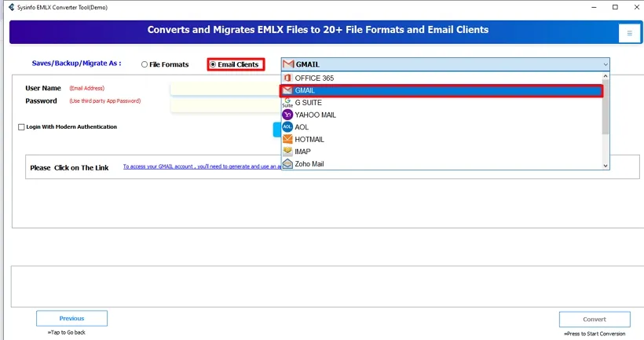
Task: Click '(Use third party App Password)' hint
Action: 105,101
